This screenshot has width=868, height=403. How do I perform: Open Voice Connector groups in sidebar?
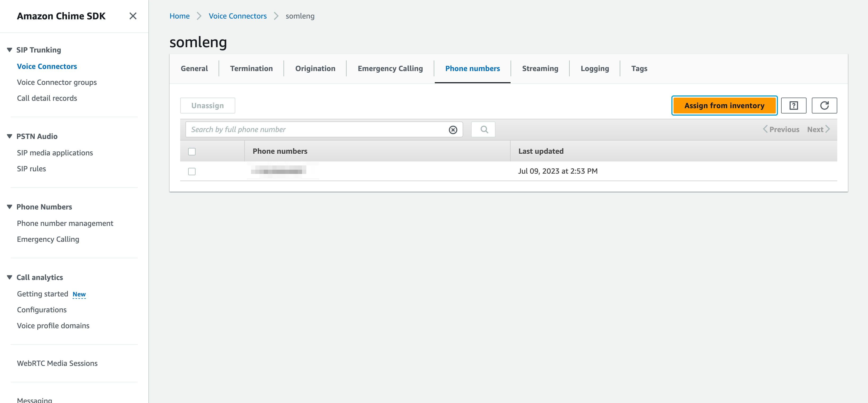pyautogui.click(x=57, y=82)
